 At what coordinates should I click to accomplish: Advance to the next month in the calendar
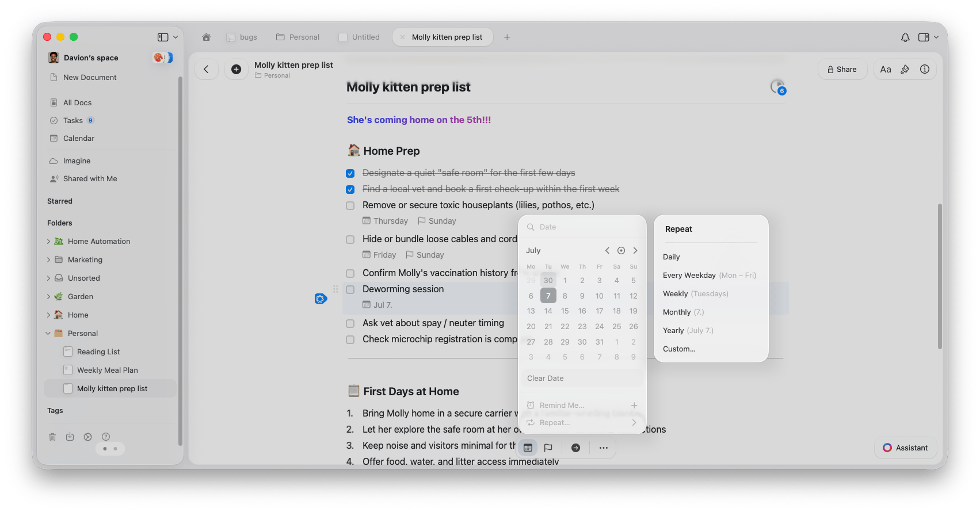[x=635, y=251]
